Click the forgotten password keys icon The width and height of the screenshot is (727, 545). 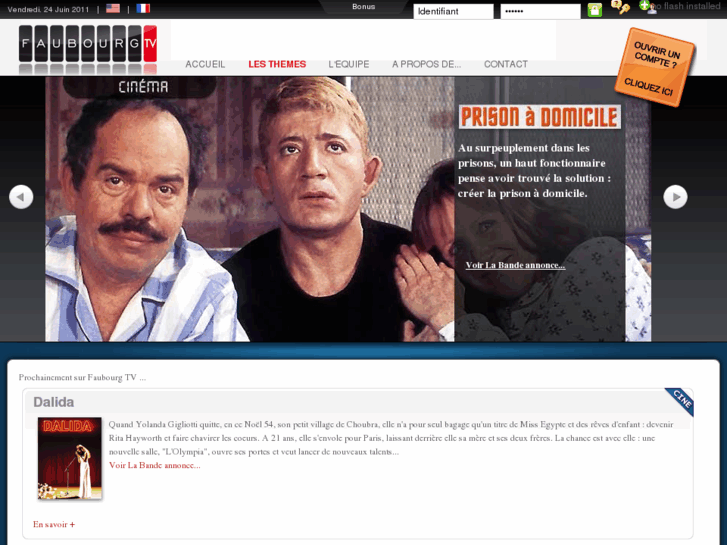point(621,8)
